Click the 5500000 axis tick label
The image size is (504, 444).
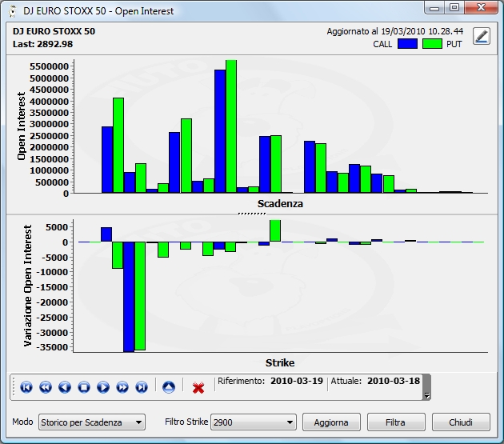(x=49, y=66)
